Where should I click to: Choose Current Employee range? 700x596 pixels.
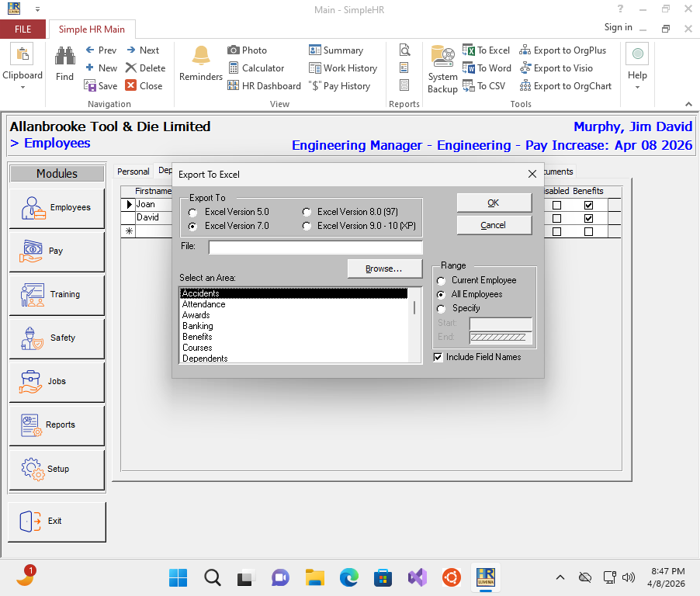pyautogui.click(x=441, y=281)
